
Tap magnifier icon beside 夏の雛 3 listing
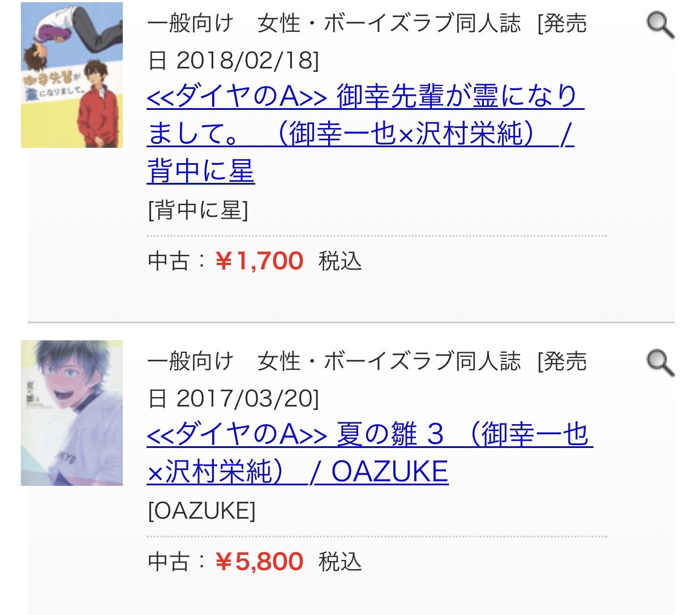(660, 363)
